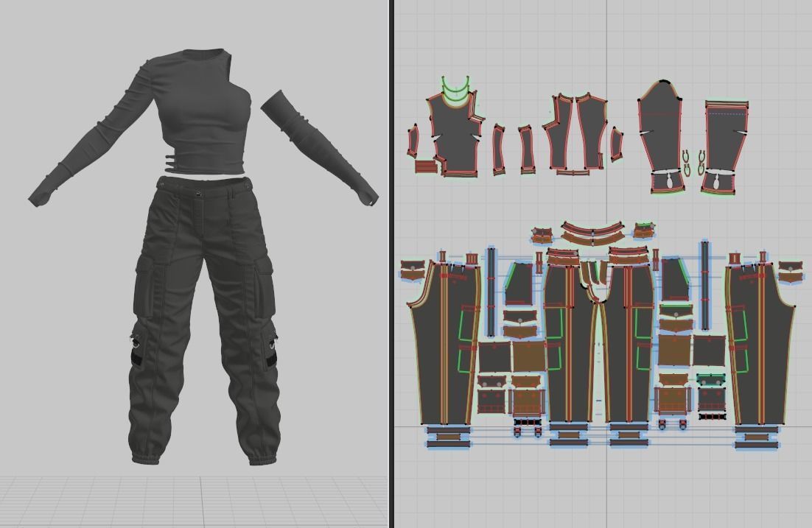The width and height of the screenshot is (812, 528).
Task: Select the small ring shapes between the sleeve patterns
Action: click(694, 162)
